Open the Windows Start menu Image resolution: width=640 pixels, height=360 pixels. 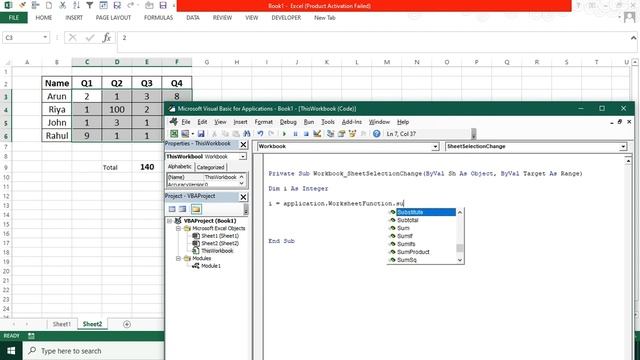(x=11, y=351)
